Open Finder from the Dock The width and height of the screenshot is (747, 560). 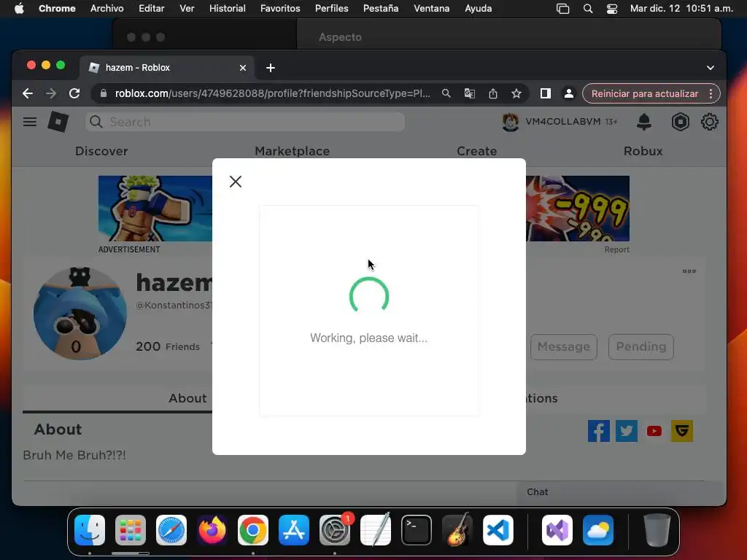pos(90,530)
